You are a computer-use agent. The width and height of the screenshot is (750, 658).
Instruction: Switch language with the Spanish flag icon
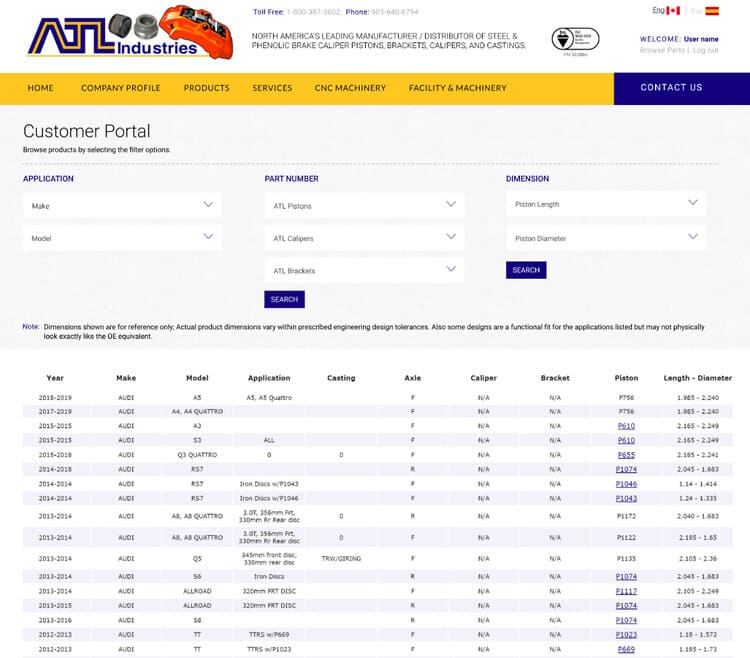point(712,11)
